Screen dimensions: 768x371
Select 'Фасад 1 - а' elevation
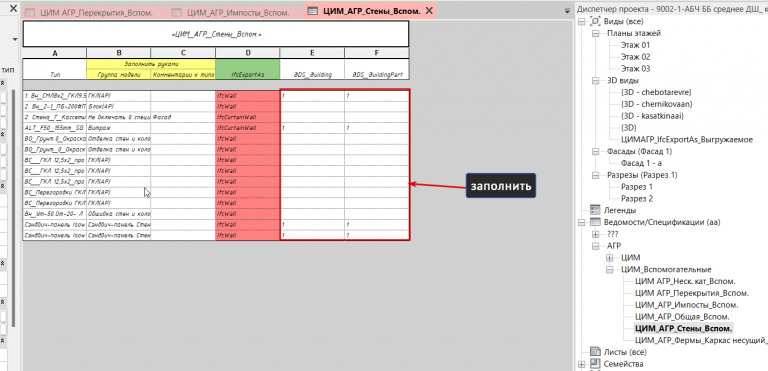point(641,163)
